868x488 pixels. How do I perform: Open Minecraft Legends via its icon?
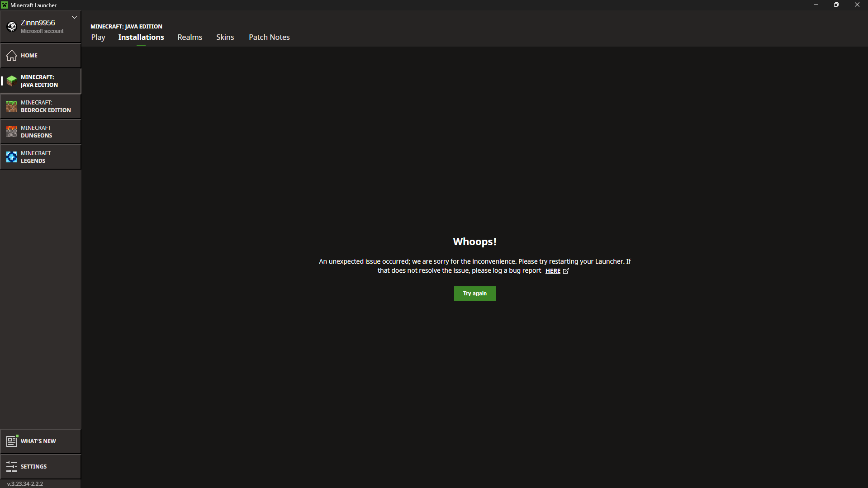tap(12, 157)
